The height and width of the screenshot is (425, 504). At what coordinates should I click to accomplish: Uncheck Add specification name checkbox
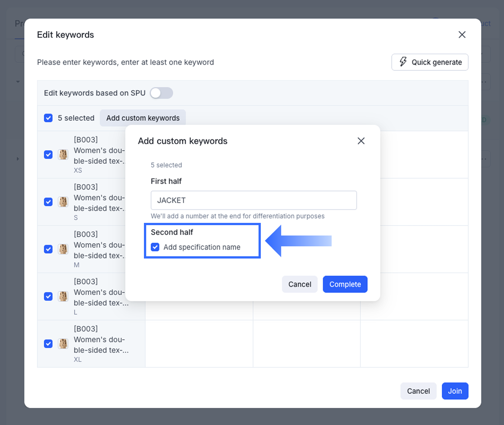coord(155,247)
